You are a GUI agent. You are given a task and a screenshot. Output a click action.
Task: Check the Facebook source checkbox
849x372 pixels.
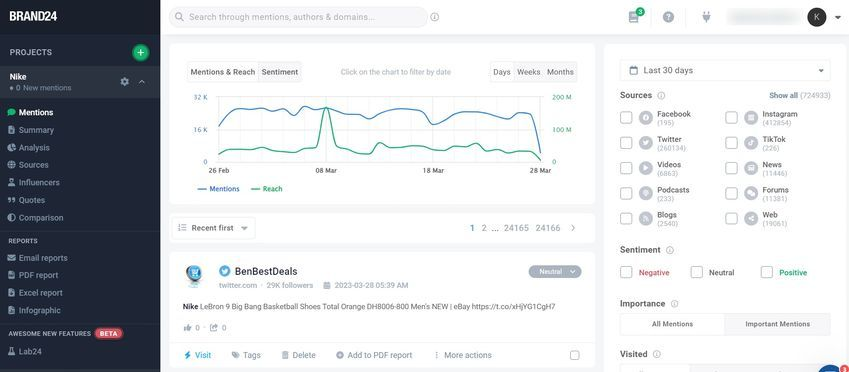tap(626, 118)
